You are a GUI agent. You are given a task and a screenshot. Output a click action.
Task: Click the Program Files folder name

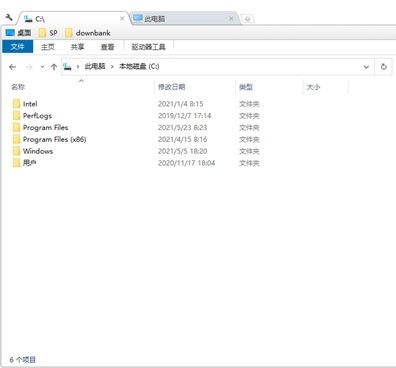(x=45, y=127)
